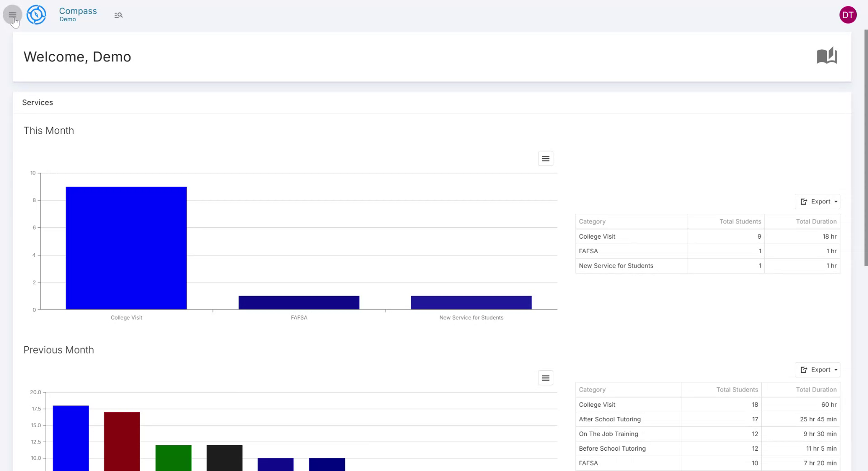Open the navigation hamburger menu

click(x=12, y=14)
